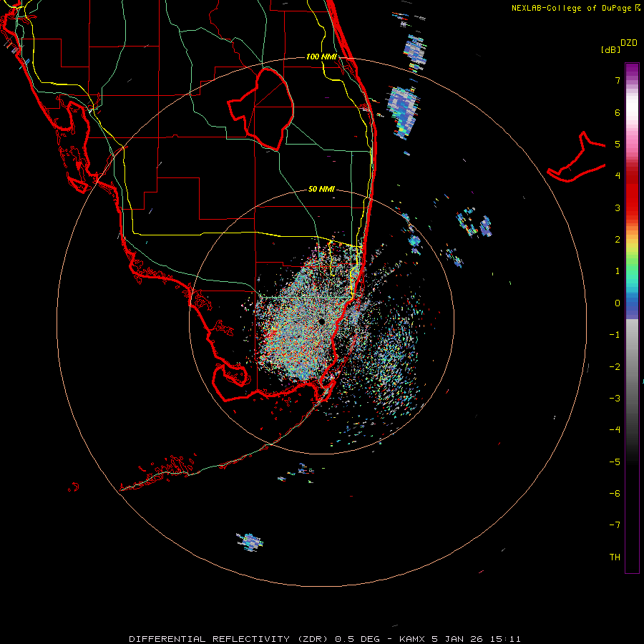Click inside the Lake Okeechobee outline
Image resolution: width=644 pixels, height=644 pixels.
click(267, 109)
